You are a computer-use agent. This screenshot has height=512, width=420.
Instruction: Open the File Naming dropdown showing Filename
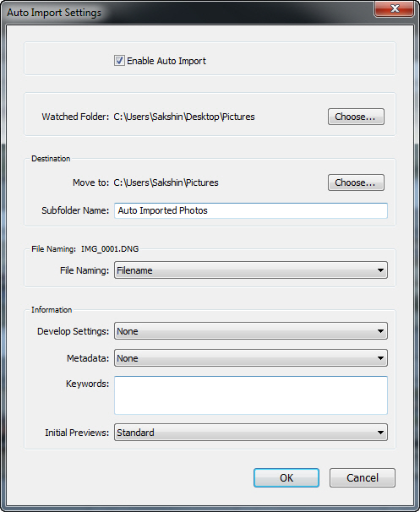coord(251,270)
